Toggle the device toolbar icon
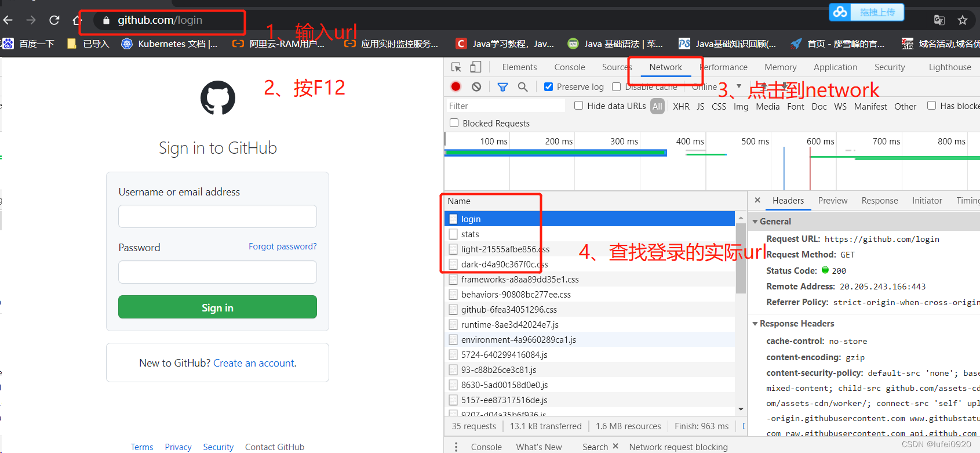980x453 pixels. click(x=475, y=67)
